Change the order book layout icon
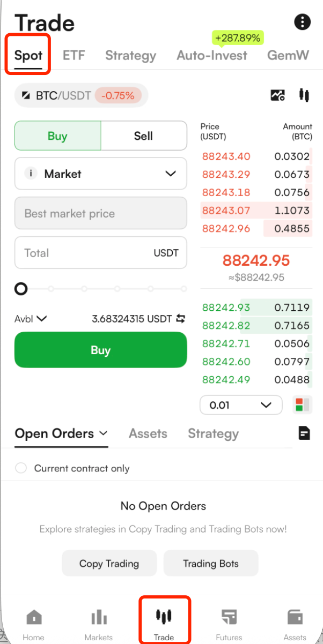Image resolution: width=323 pixels, height=644 pixels. (303, 405)
